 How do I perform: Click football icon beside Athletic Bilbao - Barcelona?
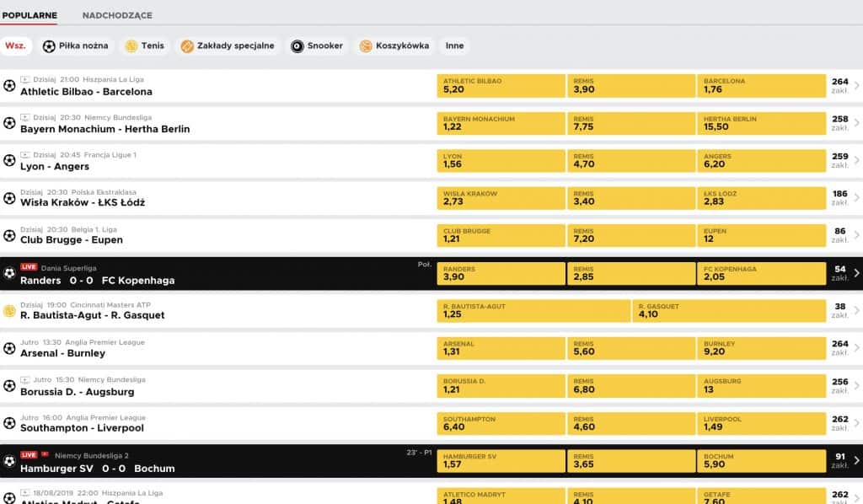pos(9,86)
